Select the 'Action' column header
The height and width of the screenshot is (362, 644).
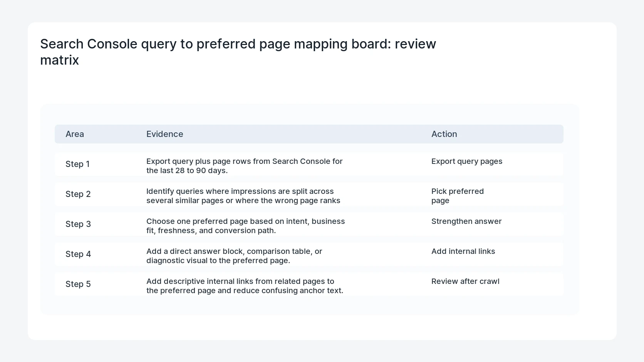444,134
